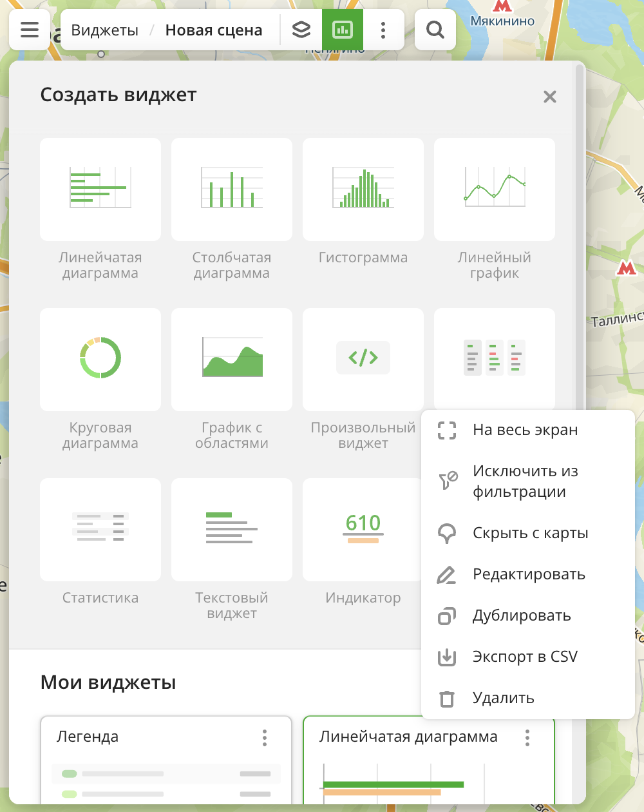Close the Создать виджет panel
Screen dimensions: 644x812
[550, 97]
